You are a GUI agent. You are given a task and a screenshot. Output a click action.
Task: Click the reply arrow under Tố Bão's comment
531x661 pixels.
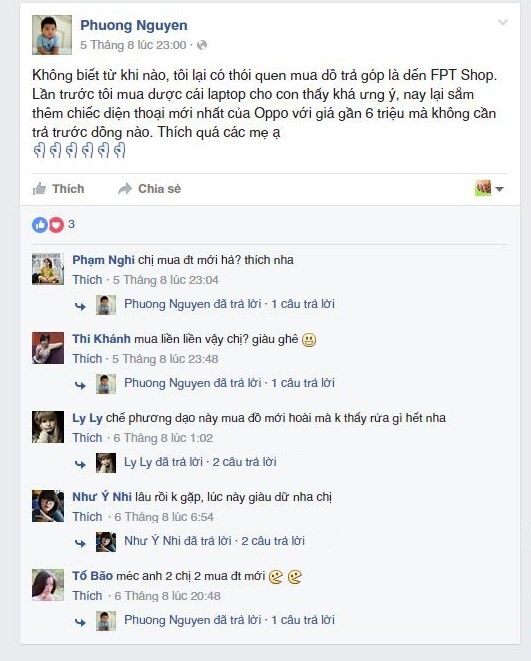(80, 622)
